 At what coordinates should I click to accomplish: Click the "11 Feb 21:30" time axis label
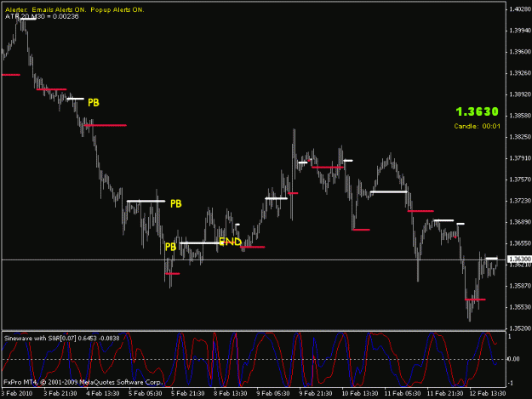tap(445, 394)
